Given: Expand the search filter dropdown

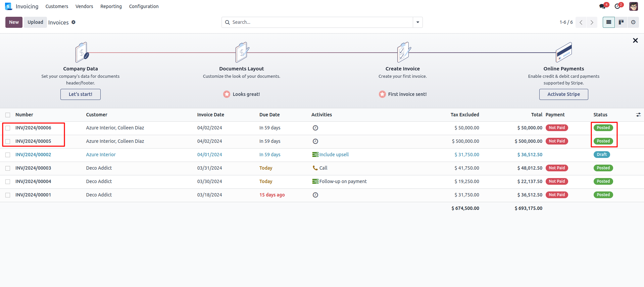Looking at the screenshot, I should [x=417, y=22].
